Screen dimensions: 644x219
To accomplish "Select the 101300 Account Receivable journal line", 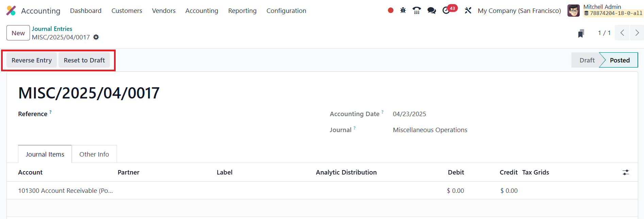I will pos(65,190).
